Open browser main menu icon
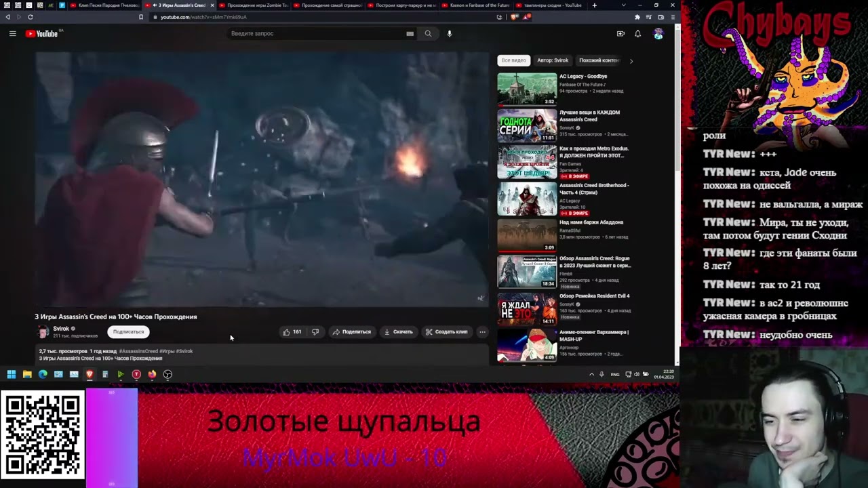The height and width of the screenshot is (488, 868). tap(673, 17)
